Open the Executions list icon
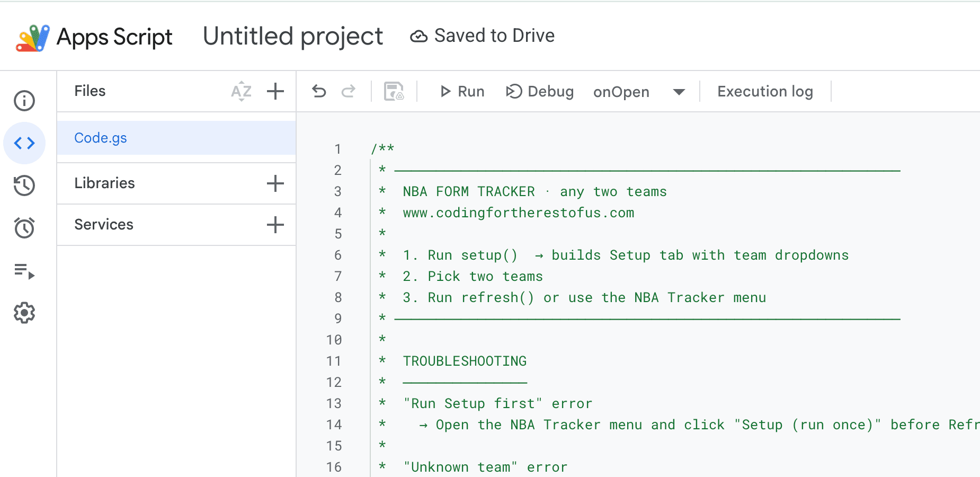 coord(24,271)
